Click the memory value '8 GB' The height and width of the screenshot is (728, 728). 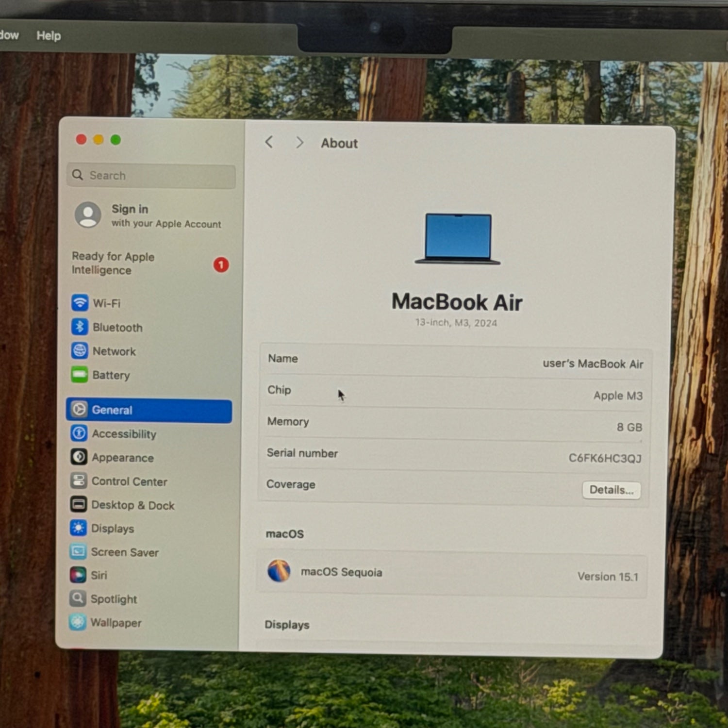(629, 427)
